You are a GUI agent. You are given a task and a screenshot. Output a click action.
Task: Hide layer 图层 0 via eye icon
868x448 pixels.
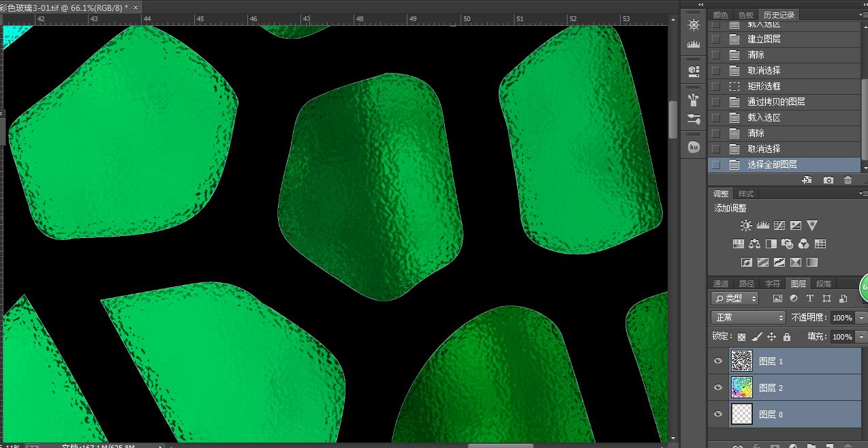click(717, 414)
